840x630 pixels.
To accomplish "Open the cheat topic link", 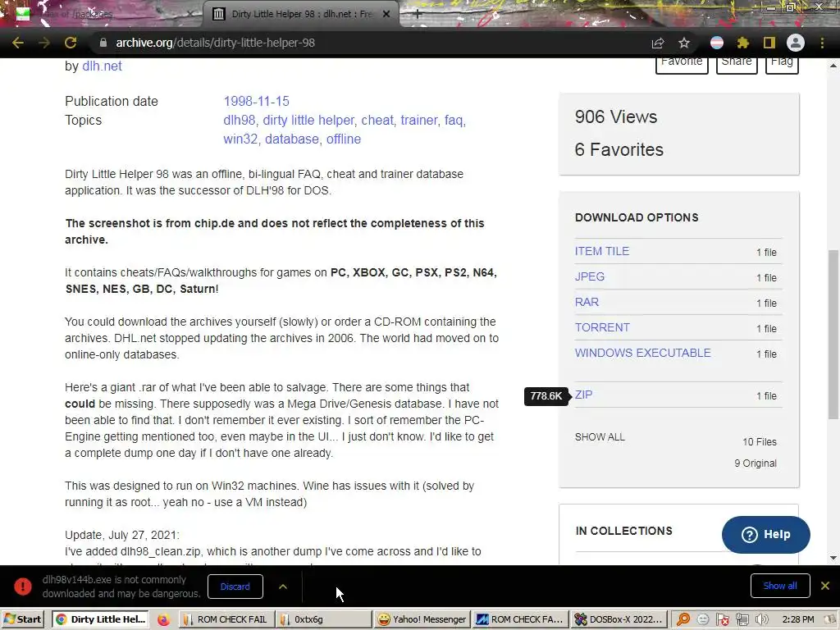I will (x=377, y=120).
